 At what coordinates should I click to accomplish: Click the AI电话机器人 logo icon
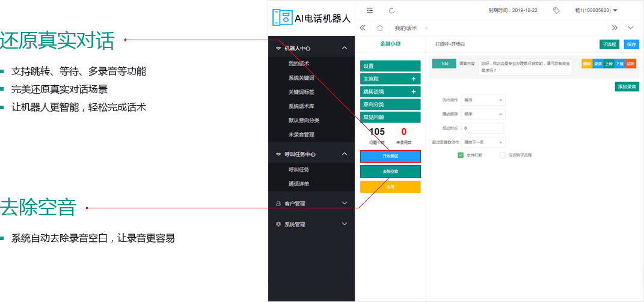pos(281,17)
